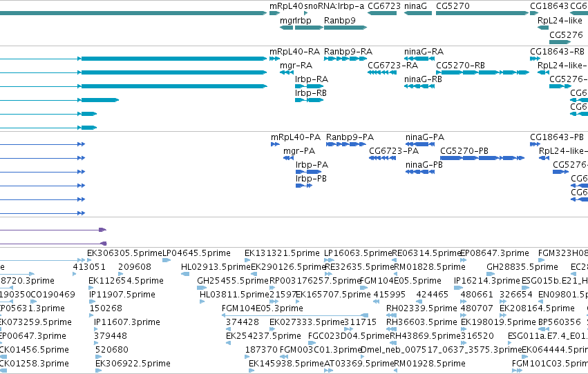Select the Ranbp9-PA protein label
The height and width of the screenshot is (374, 588).
(350, 137)
